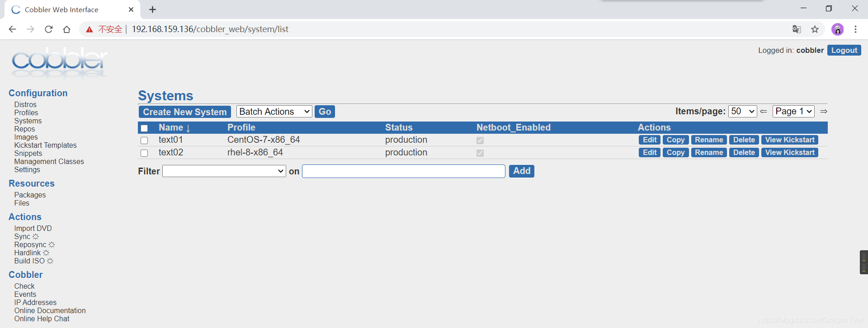This screenshot has height=328, width=868.
Task: Open the Events link
Action: pos(25,294)
